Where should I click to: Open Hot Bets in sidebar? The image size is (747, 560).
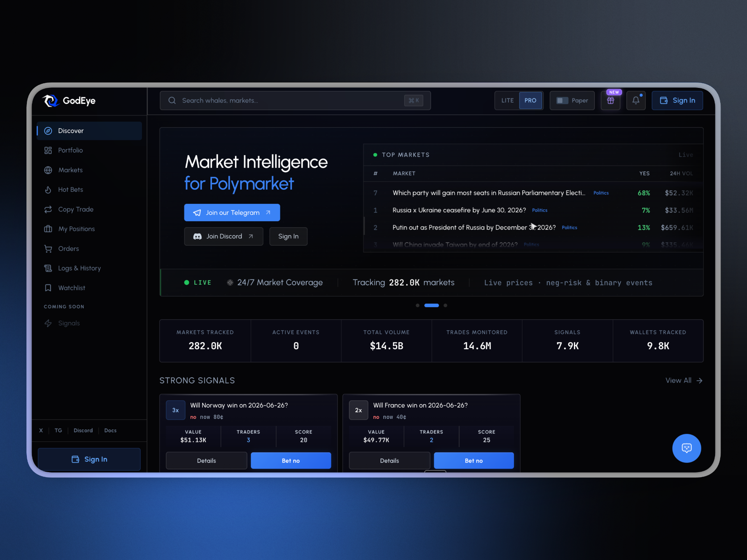point(89,189)
